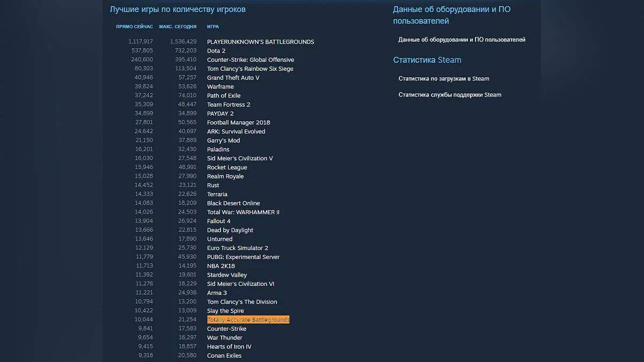Open the Terraria entry
644x362 pixels.
[217, 194]
